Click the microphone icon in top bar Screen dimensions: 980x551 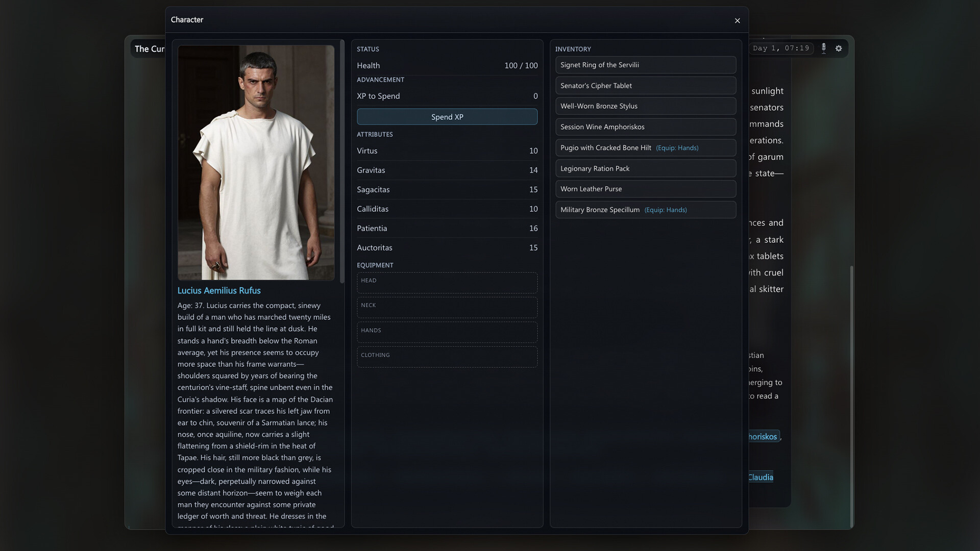coord(823,48)
